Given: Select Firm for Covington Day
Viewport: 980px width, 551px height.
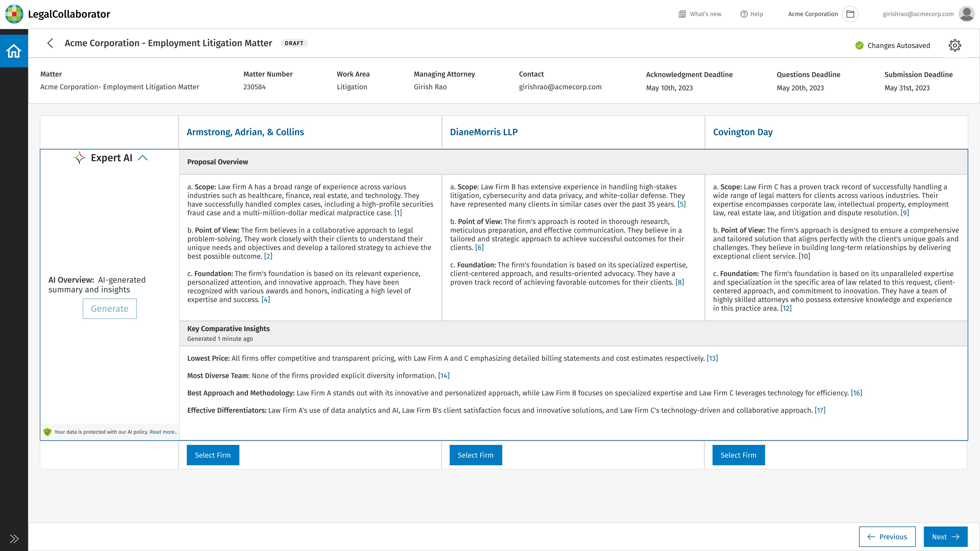Looking at the screenshot, I should pyautogui.click(x=738, y=455).
